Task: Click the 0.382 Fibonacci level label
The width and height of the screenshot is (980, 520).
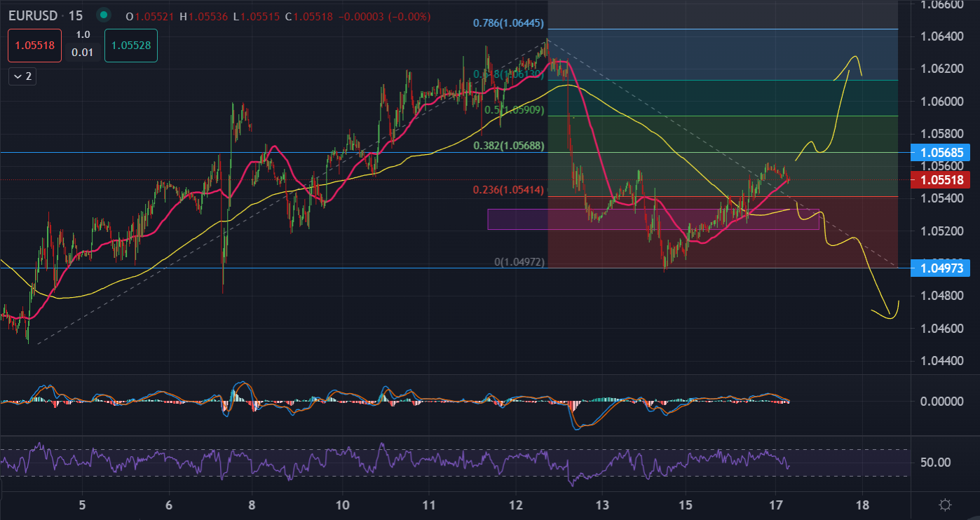Action: pos(508,146)
